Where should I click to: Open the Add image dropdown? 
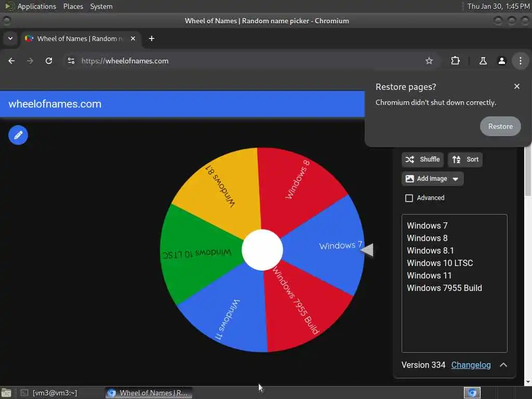coord(432,179)
